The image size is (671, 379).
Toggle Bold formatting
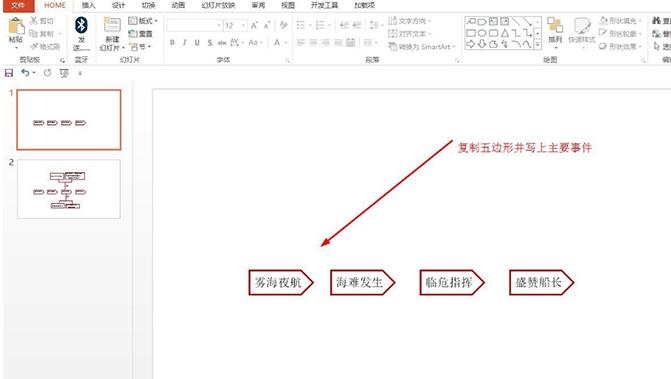pyautogui.click(x=172, y=42)
